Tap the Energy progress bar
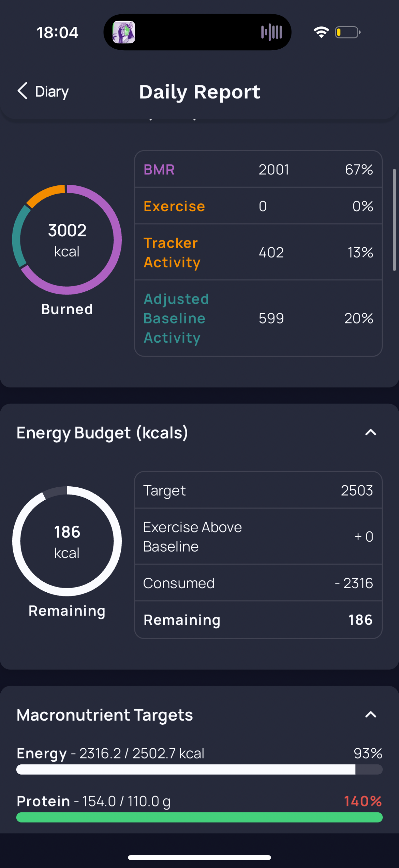The image size is (399, 868). pos(199,769)
